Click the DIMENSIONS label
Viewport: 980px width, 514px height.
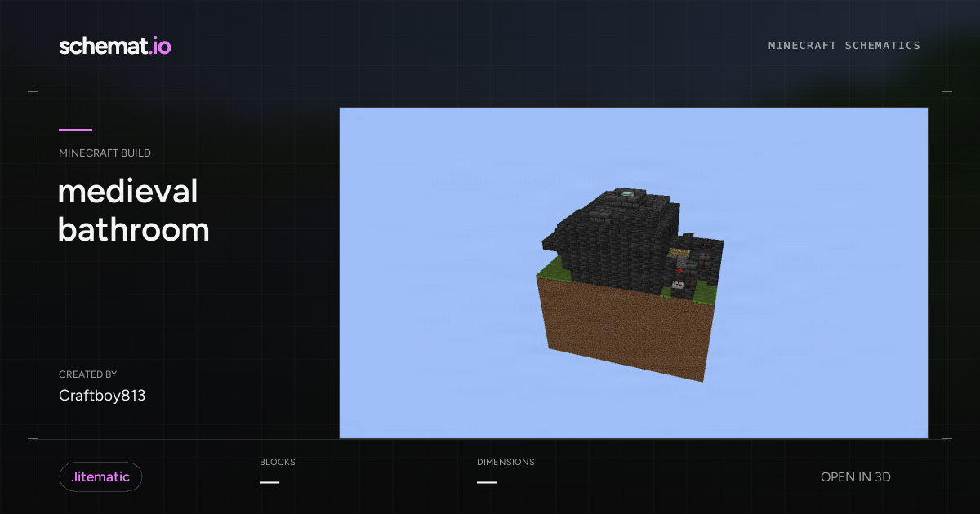pos(506,462)
